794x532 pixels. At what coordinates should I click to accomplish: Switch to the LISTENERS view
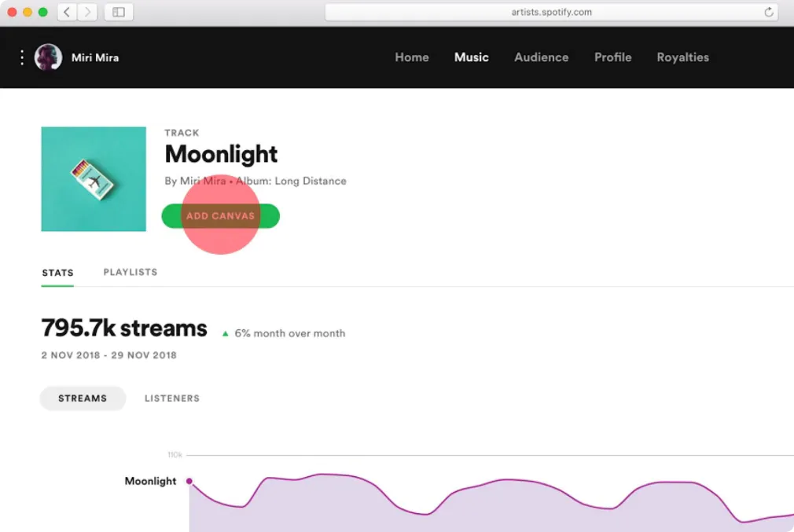click(x=171, y=398)
